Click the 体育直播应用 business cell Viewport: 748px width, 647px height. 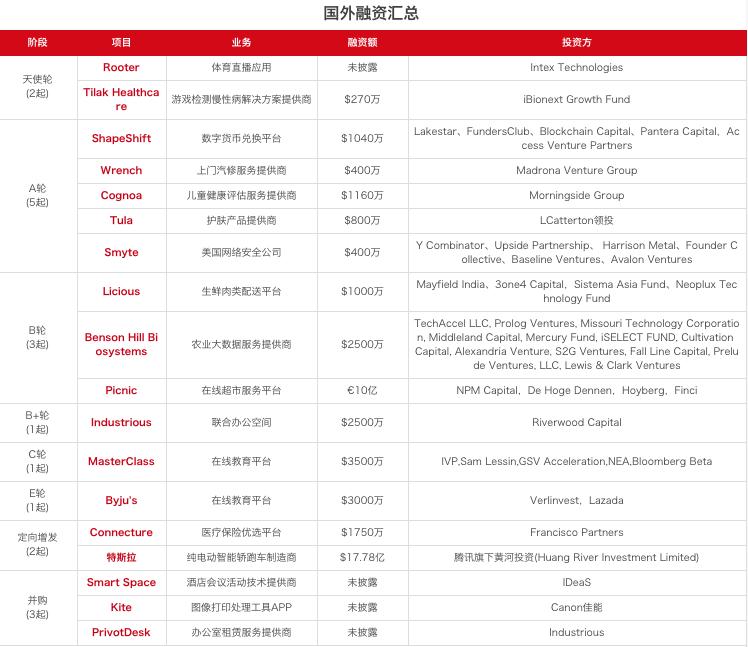coord(241,68)
